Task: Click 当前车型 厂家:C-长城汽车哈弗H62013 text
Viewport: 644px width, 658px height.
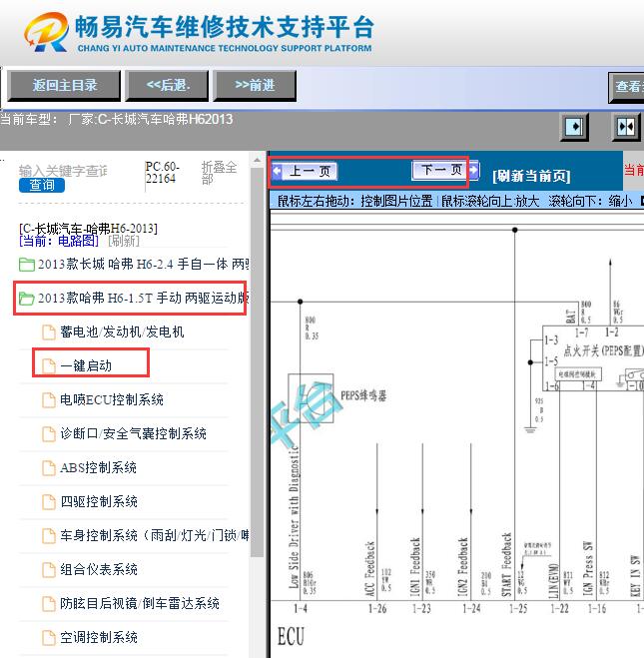Action: pyautogui.click(x=117, y=119)
